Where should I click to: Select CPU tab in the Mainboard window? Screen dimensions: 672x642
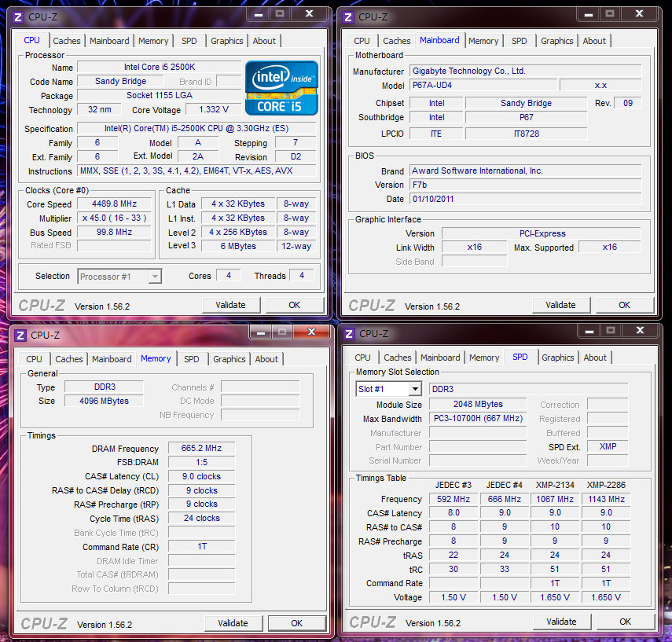[x=362, y=41]
